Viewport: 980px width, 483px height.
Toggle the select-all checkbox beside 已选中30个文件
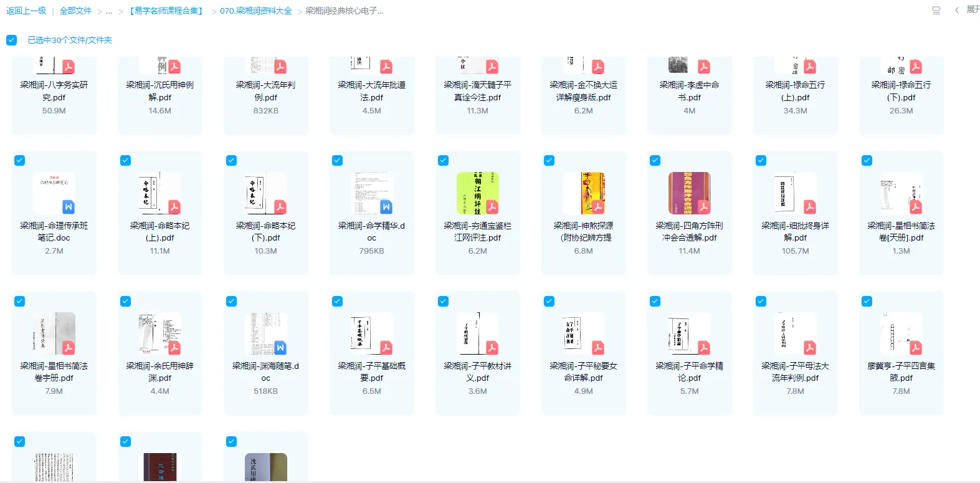[11, 40]
